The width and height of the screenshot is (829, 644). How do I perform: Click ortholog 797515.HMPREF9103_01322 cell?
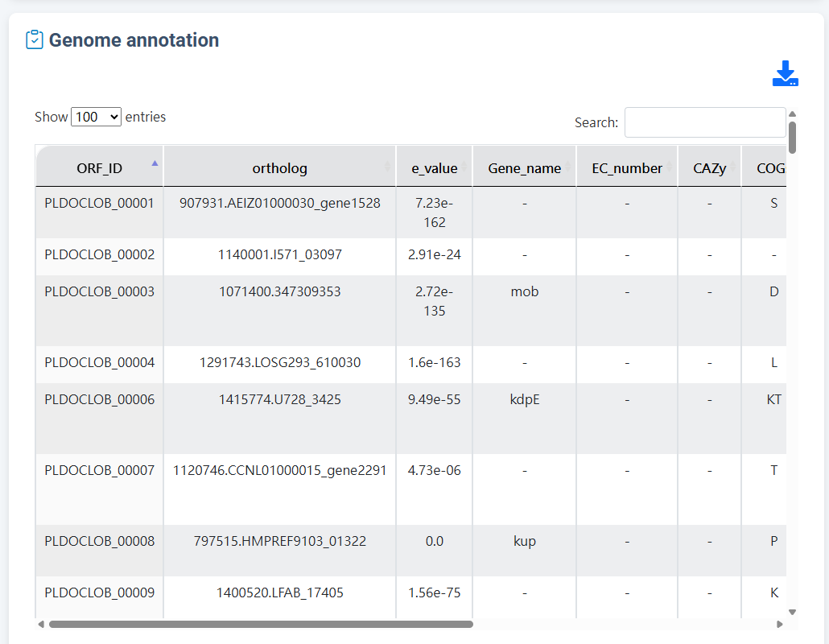tap(279, 541)
